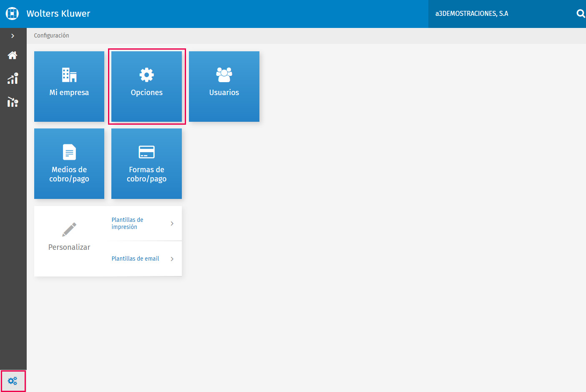Open the Medios de cobro/pago tile
Screen dimensions: 586x392
(x=69, y=163)
